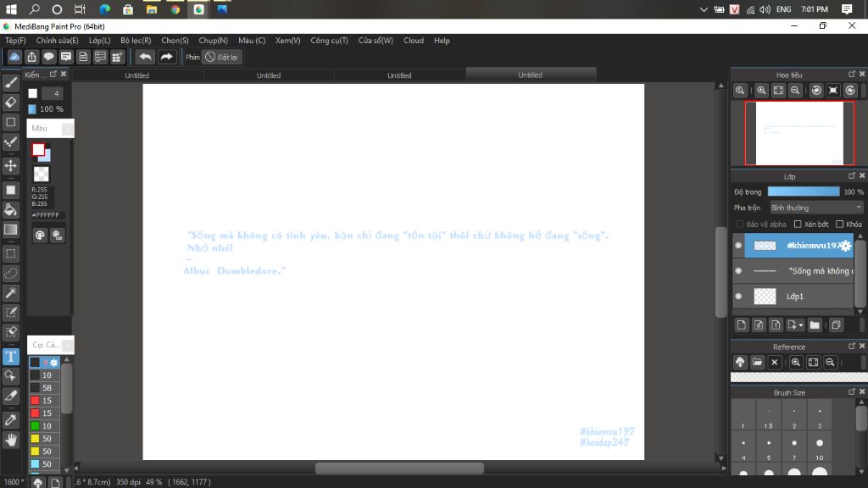Select the Gradient tool

click(x=10, y=230)
